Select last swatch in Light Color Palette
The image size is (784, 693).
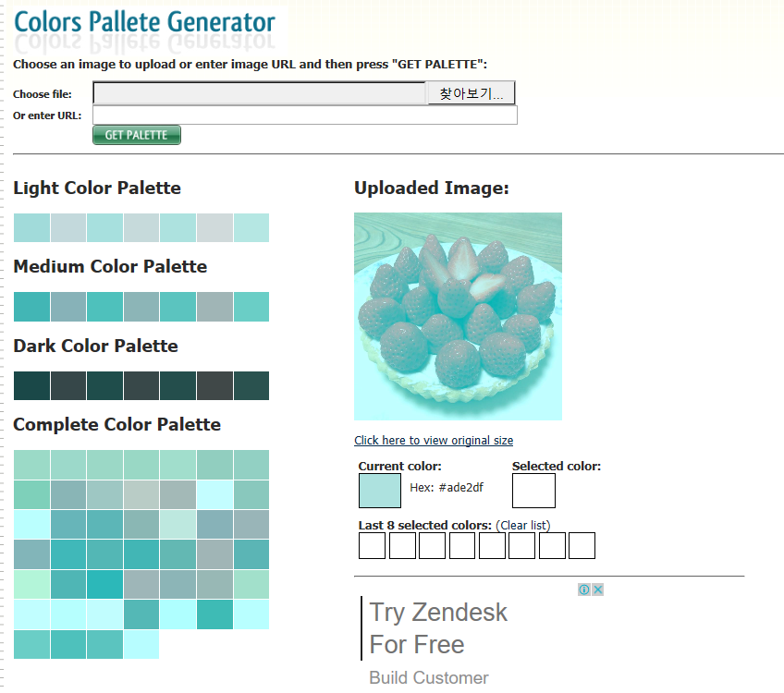251,228
